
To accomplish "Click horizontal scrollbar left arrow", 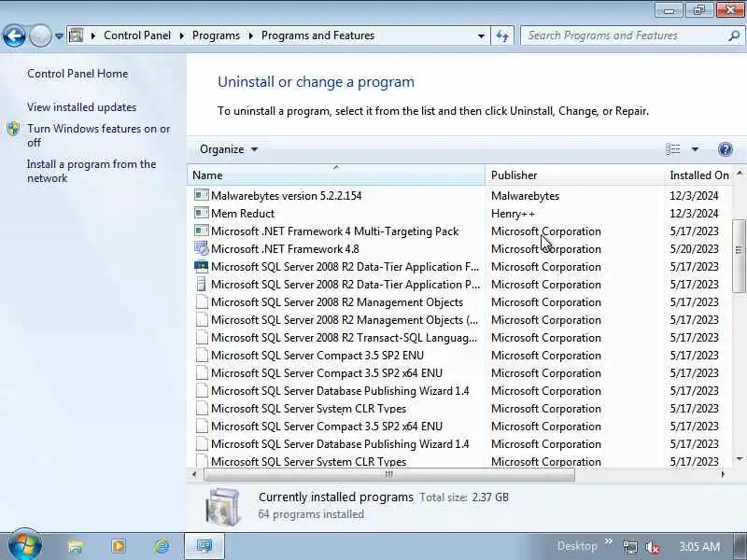I will pyautogui.click(x=194, y=474).
